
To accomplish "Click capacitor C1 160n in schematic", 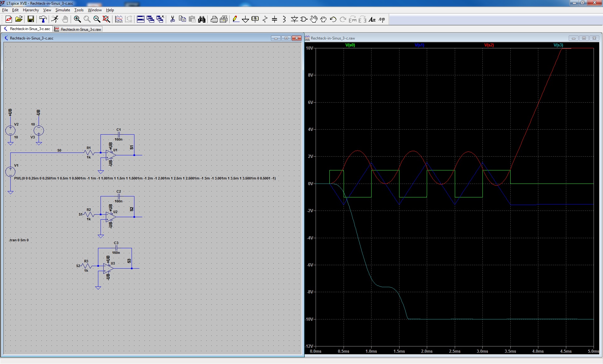I will pos(118,134).
